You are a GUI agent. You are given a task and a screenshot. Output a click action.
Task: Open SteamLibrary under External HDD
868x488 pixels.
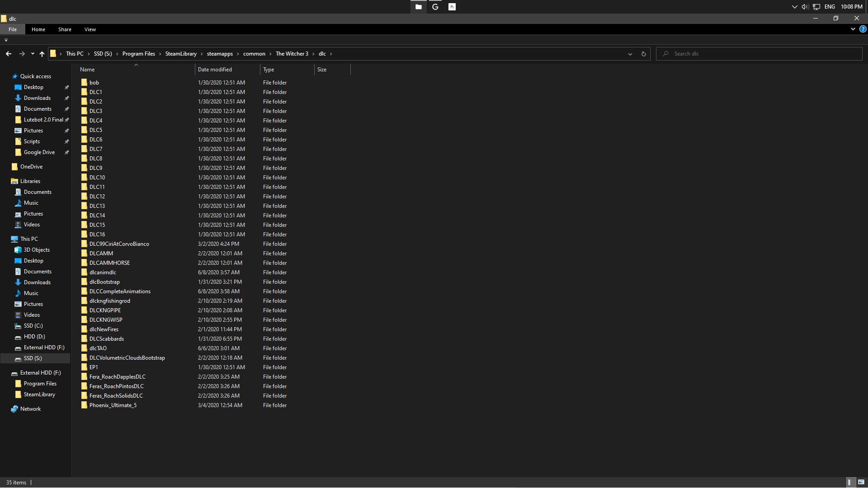coord(39,394)
